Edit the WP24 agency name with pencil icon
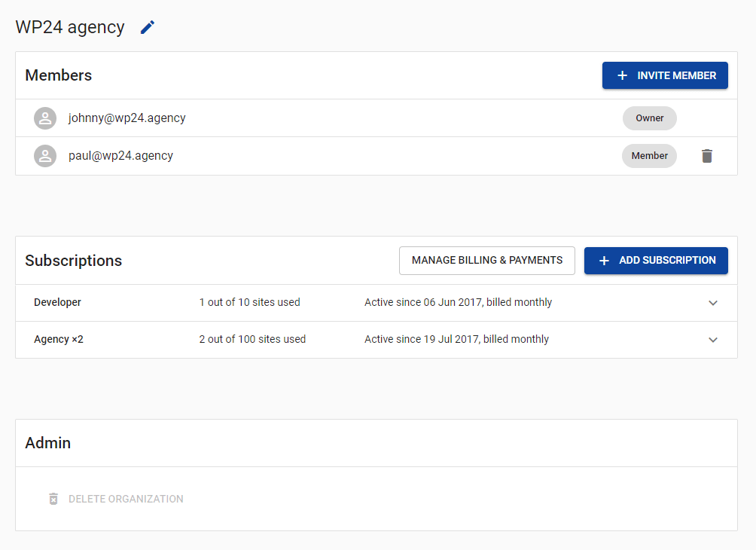756x550 pixels. tap(148, 27)
